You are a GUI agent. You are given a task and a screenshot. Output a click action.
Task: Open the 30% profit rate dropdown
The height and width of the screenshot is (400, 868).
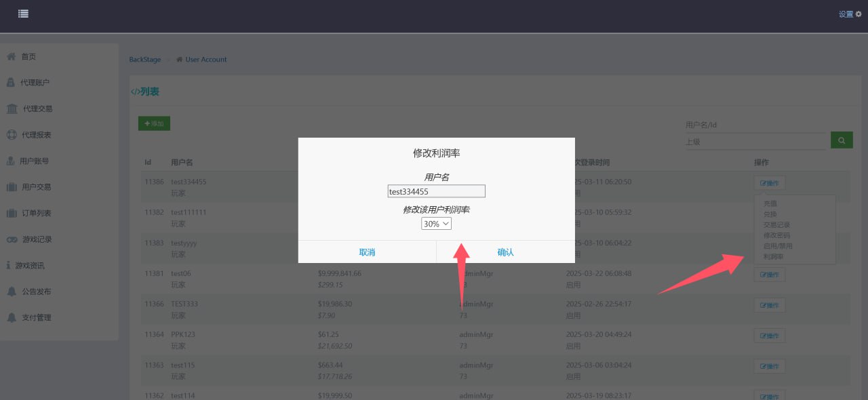(x=436, y=224)
